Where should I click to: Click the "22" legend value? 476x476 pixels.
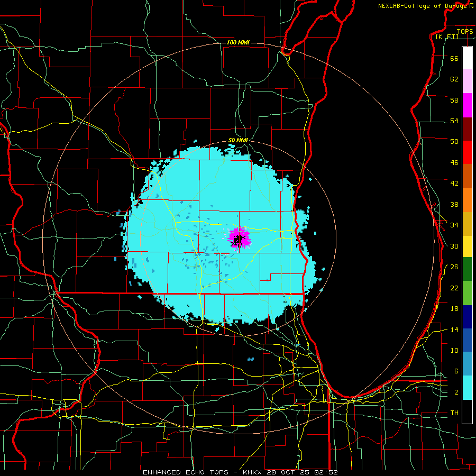[454, 288]
